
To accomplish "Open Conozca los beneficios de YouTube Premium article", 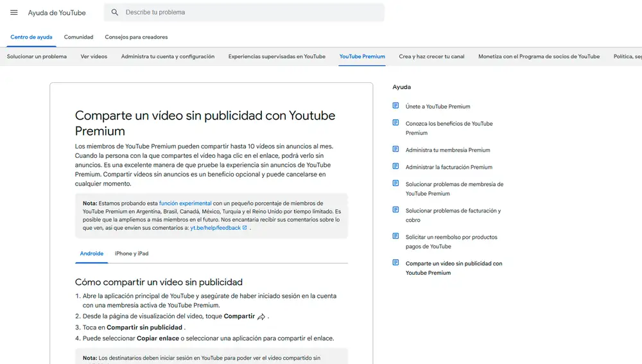I will [x=449, y=128].
